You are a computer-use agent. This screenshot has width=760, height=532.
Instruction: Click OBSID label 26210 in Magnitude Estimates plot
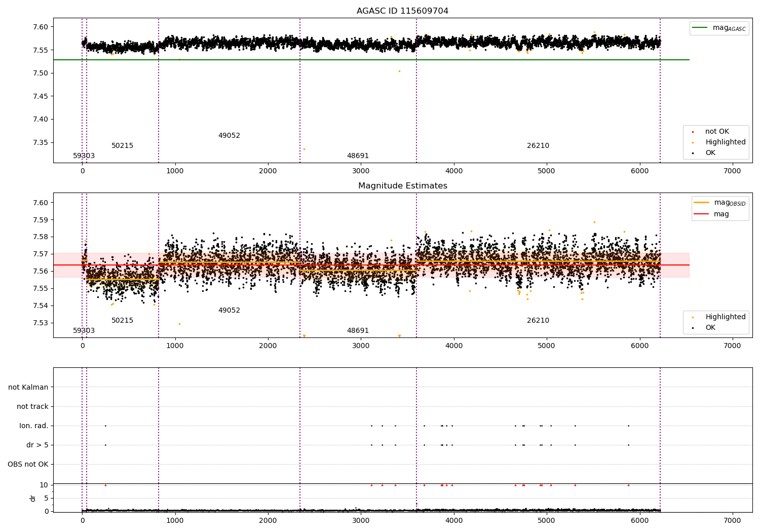[538, 321]
